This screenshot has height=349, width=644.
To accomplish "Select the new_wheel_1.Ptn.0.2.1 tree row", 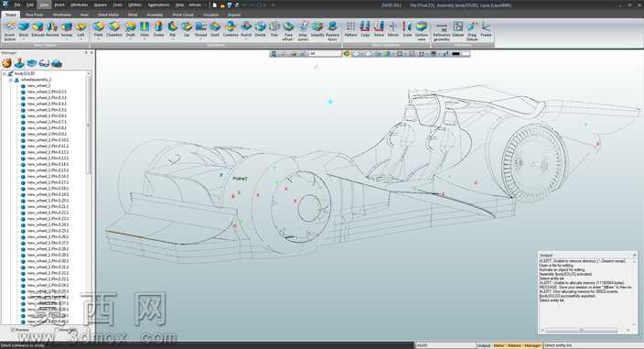I will tap(47, 92).
